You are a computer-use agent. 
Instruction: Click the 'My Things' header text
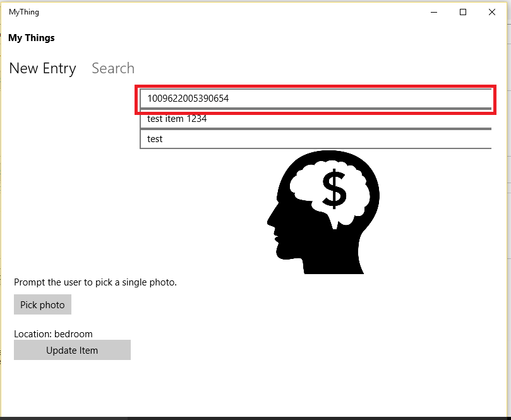click(32, 38)
